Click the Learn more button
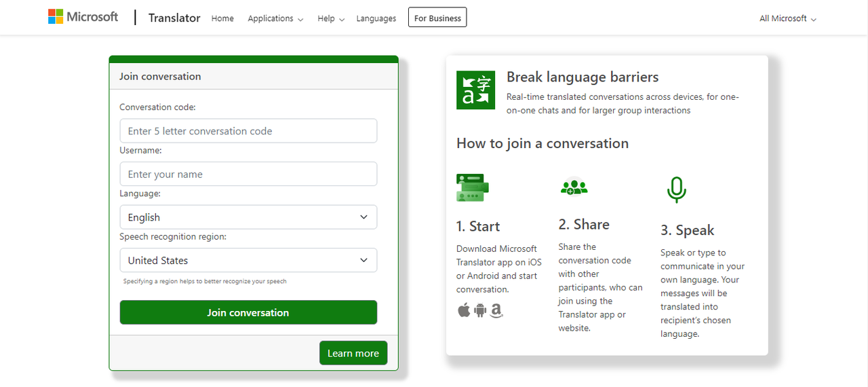The image size is (868, 387). pos(353,353)
